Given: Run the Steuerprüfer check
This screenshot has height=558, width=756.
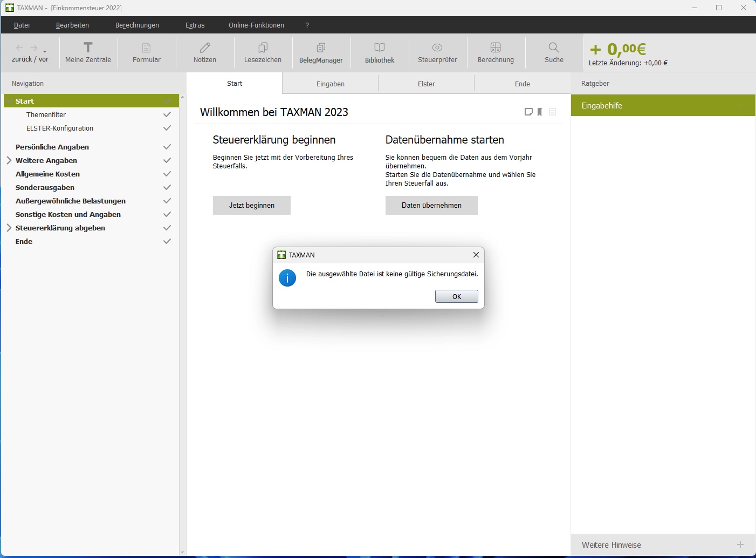Looking at the screenshot, I should [x=437, y=52].
